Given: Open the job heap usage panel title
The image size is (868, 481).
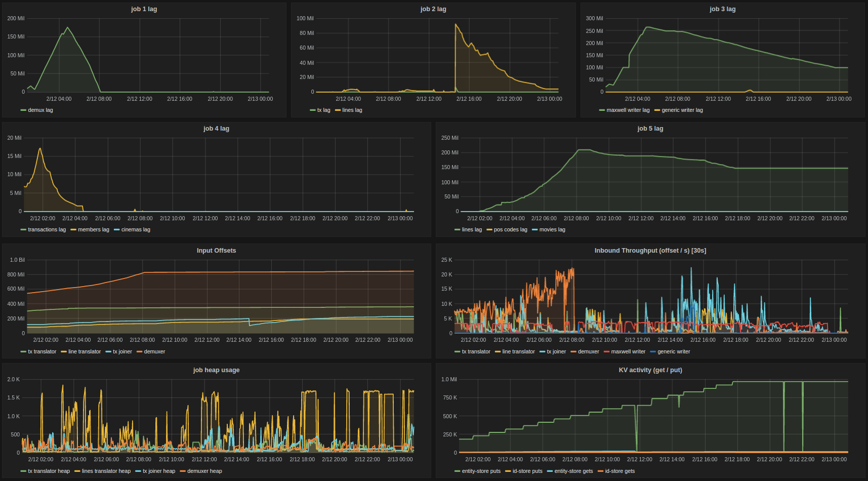Looking at the screenshot, I should click(x=216, y=370).
